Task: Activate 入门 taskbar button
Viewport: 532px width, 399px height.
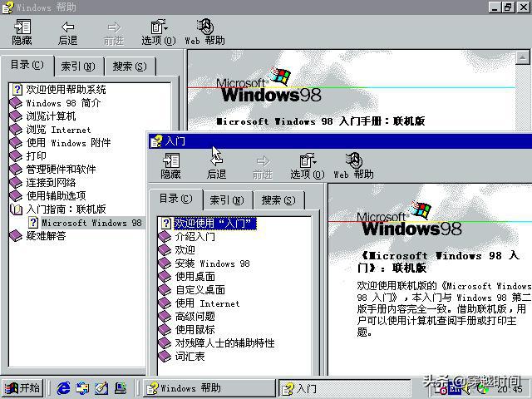Action: [344, 388]
